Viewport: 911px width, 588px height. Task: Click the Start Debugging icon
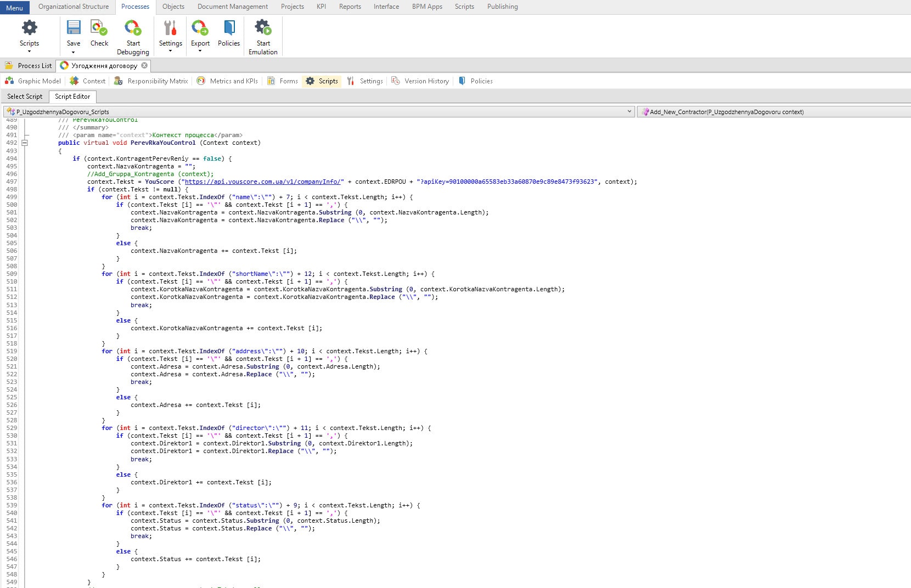tap(133, 28)
